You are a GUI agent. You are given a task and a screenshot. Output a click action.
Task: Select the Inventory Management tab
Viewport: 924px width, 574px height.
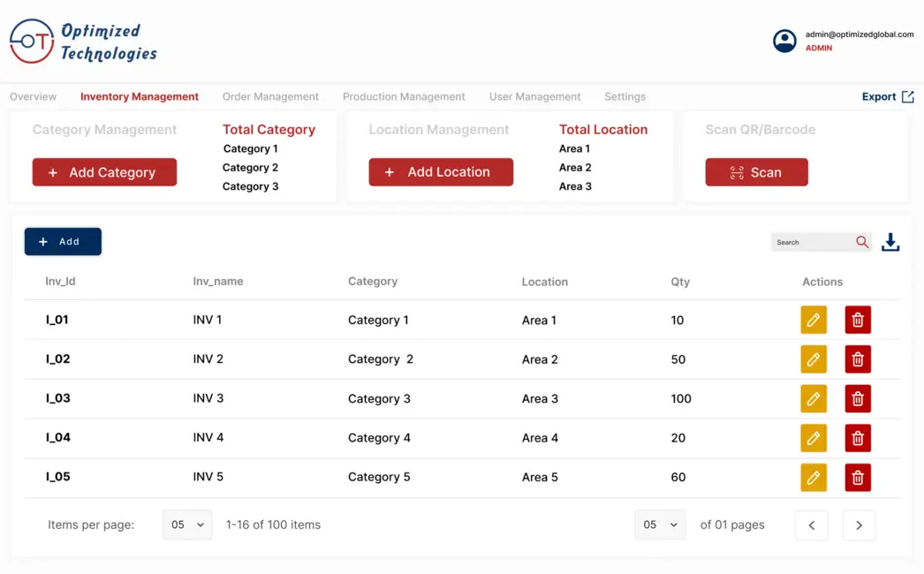(139, 96)
